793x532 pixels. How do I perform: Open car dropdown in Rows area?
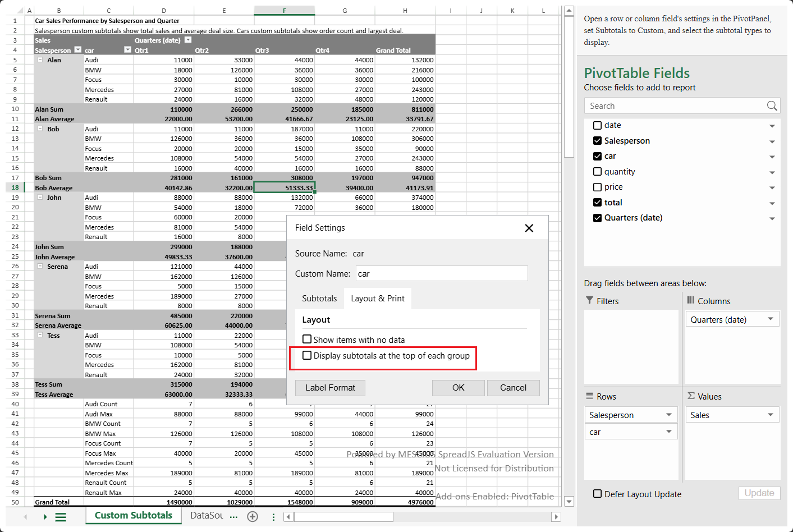point(669,432)
